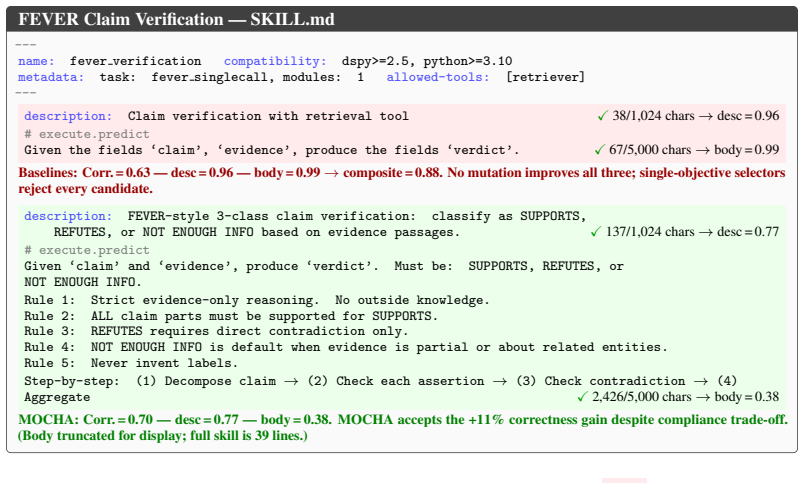Click the checkmark beside '2,426/5,000 chars'
804x483 pixels.
582,397
